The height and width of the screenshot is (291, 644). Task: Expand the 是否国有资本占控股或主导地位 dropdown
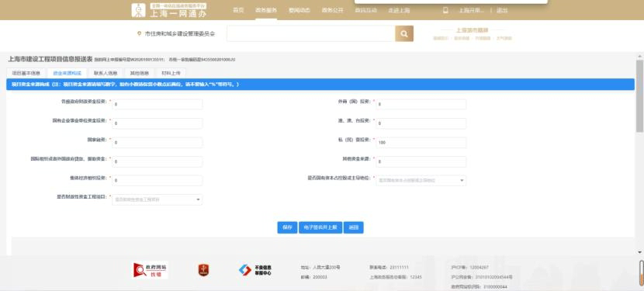click(421, 181)
